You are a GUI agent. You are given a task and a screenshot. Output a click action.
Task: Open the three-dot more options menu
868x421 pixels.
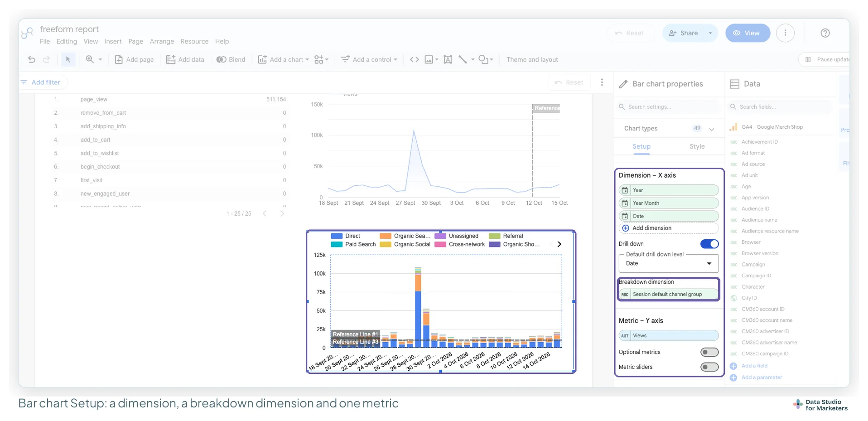(x=785, y=33)
